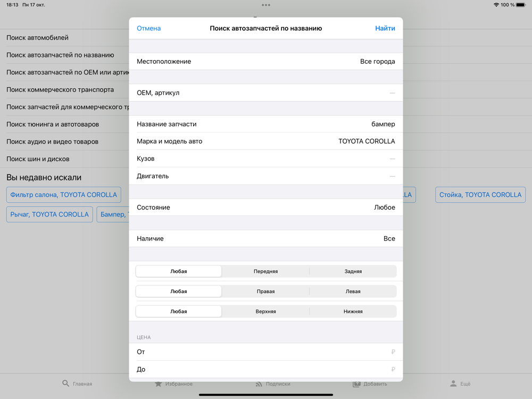Tap recent search Стойка, TOYOTA COROLLA

[x=480, y=195]
